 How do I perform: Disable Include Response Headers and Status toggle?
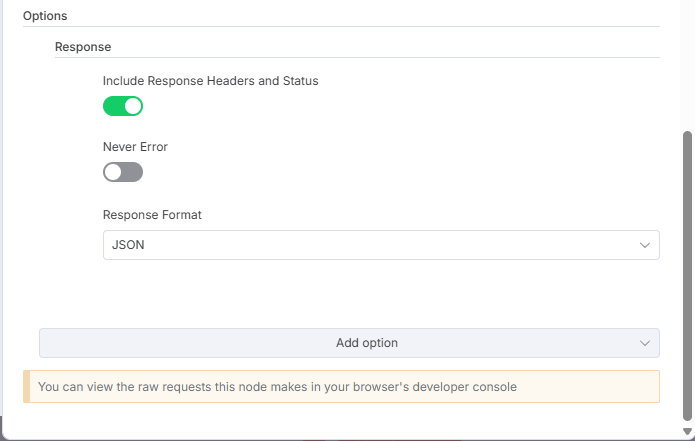coord(123,106)
